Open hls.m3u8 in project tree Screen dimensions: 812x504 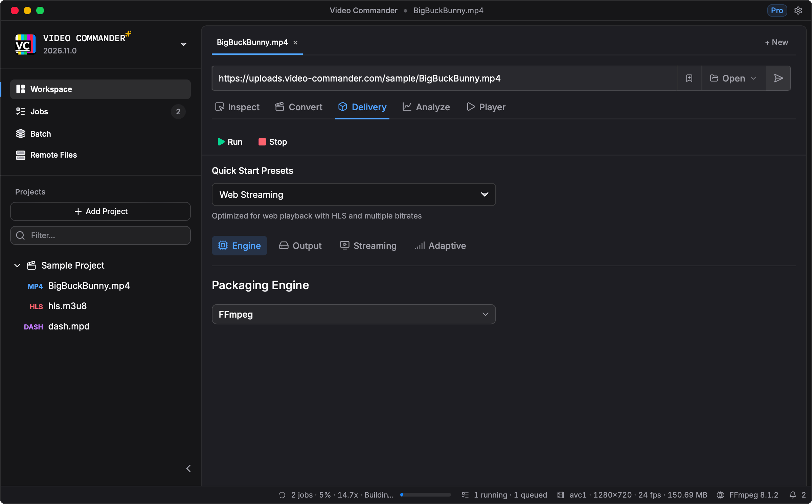point(67,306)
